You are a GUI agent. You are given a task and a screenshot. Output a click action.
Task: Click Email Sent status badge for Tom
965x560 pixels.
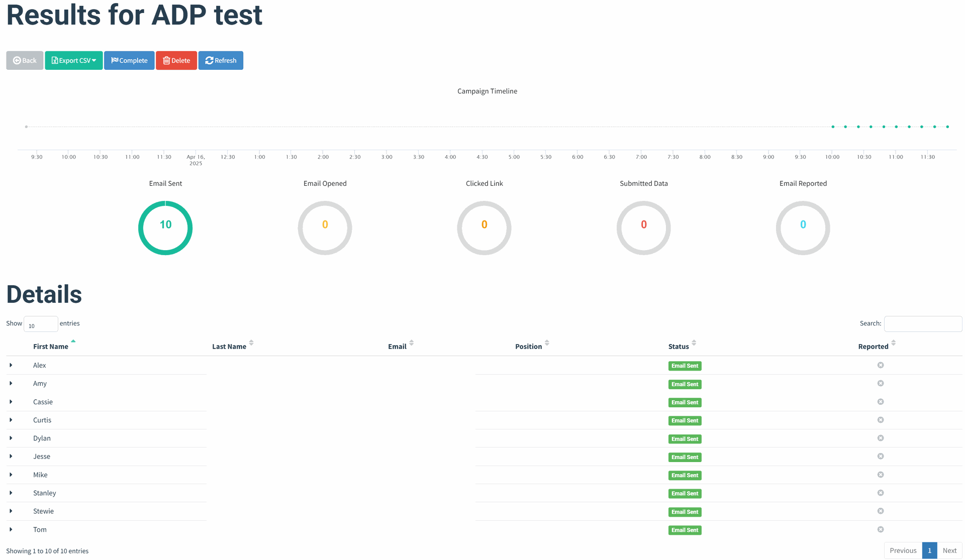[685, 530]
